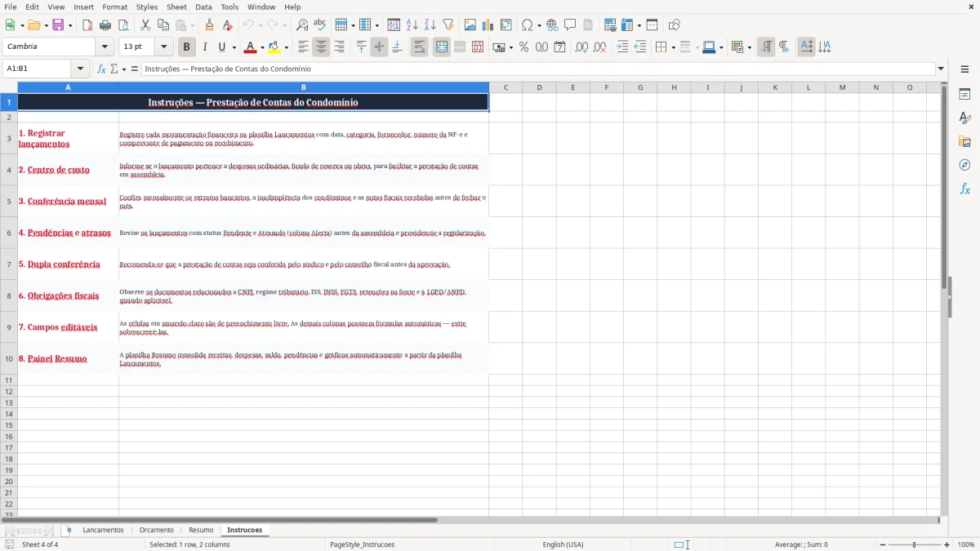Open the Sidebar Gallery panel

pyautogui.click(x=964, y=141)
